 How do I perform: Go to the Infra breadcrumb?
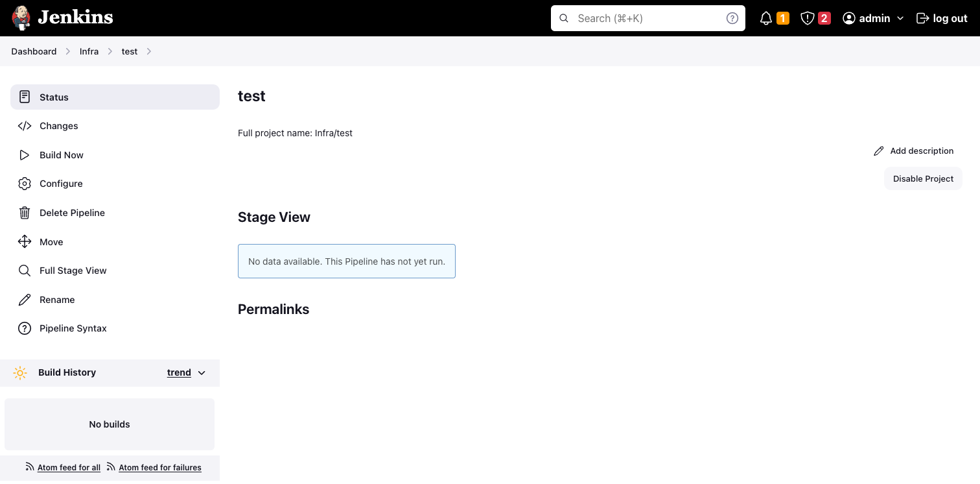[89, 51]
